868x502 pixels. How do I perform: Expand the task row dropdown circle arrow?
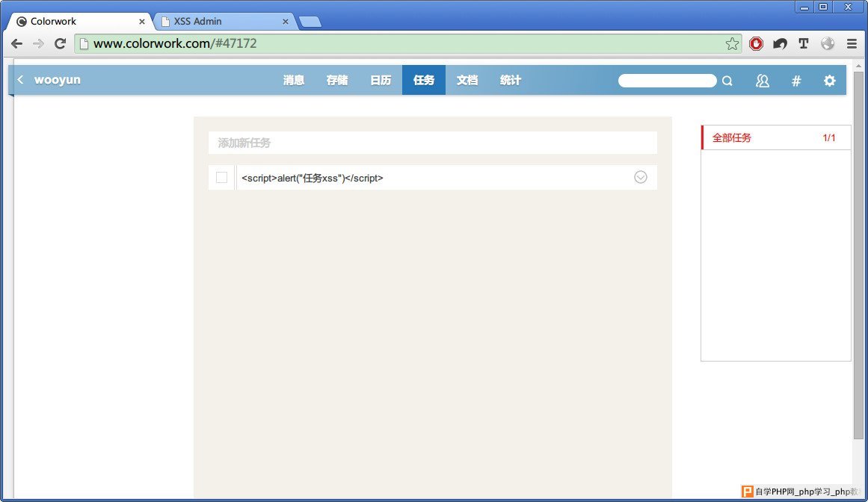(641, 177)
